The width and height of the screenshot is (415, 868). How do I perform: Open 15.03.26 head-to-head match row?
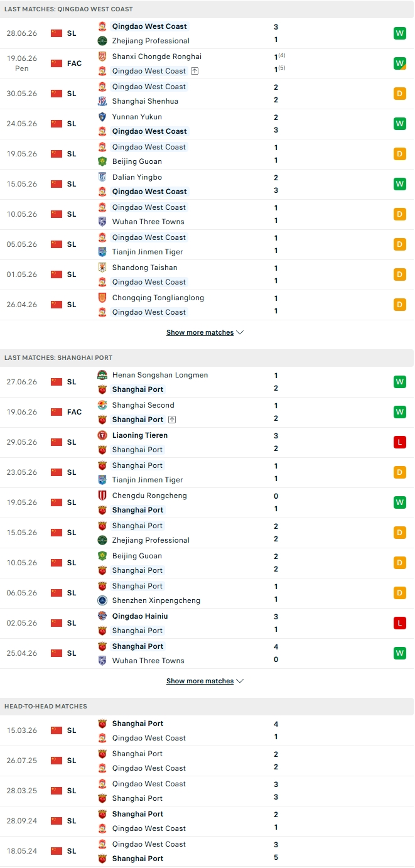[x=207, y=730]
